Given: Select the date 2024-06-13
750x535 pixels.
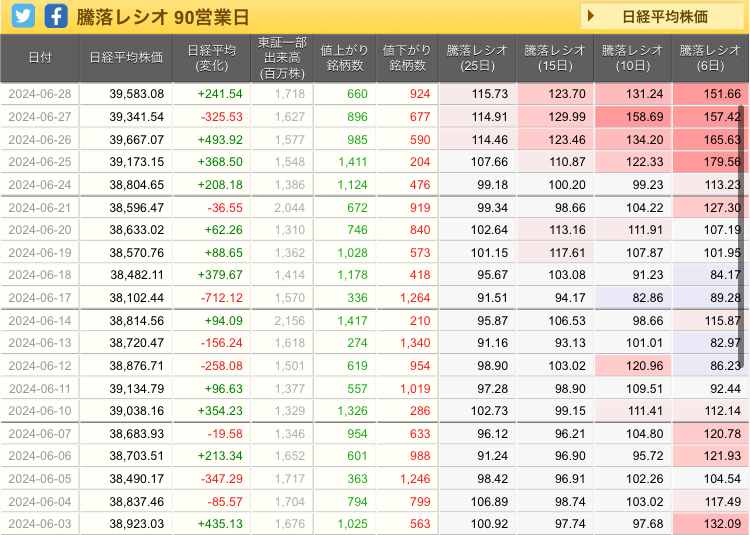Looking at the screenshot, I should pyautogui.click(x=40, y=342).
